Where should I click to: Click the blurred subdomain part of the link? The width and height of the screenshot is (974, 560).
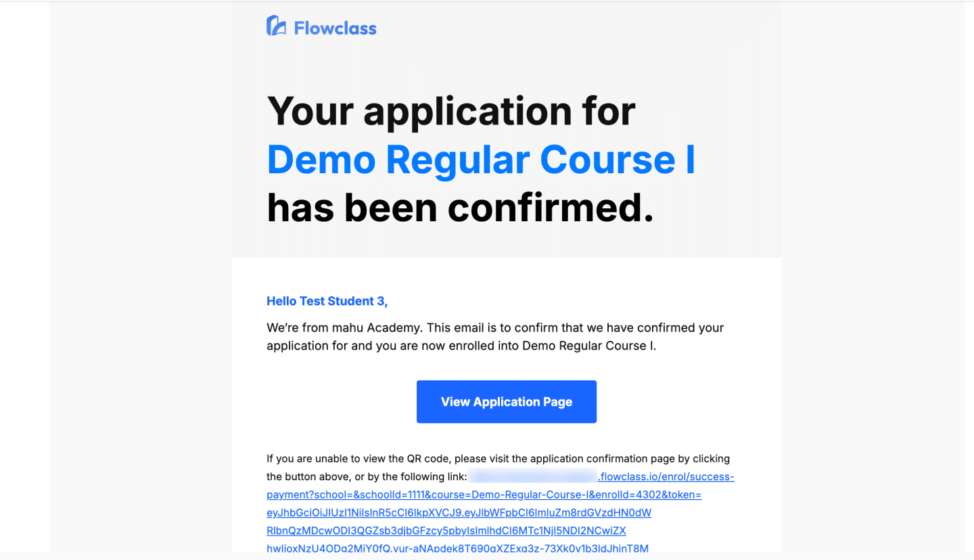pos(533,477)
